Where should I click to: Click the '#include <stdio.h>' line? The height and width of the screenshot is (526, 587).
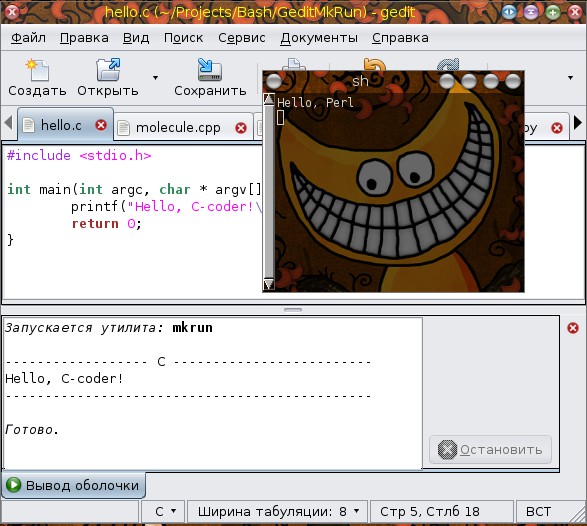pyautogui.click(x=79, y=155)
